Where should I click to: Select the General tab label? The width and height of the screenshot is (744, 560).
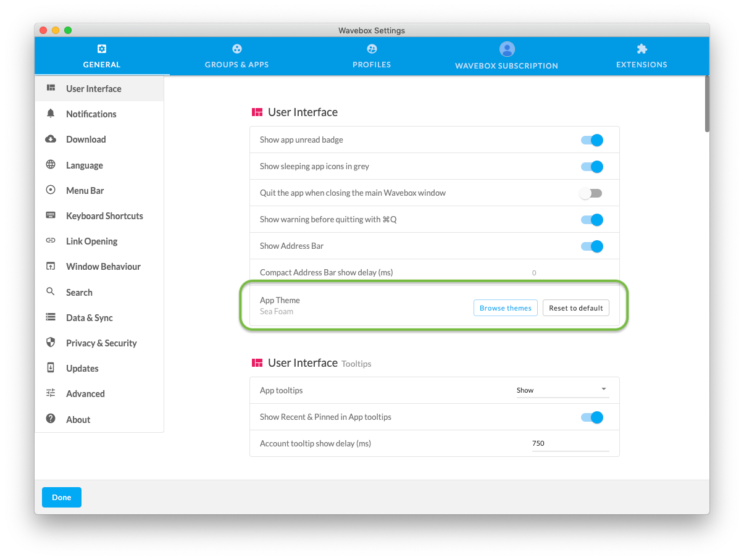pyautogui.click(x=102, y=65)
